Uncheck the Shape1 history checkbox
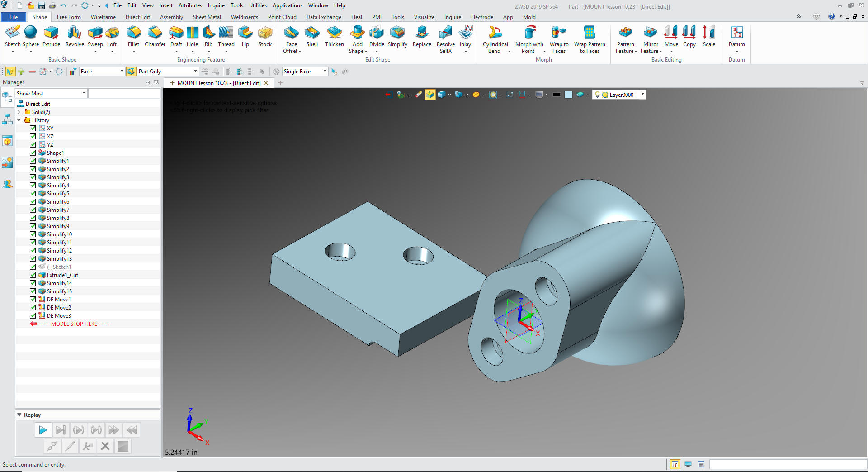 coord(33,153)
